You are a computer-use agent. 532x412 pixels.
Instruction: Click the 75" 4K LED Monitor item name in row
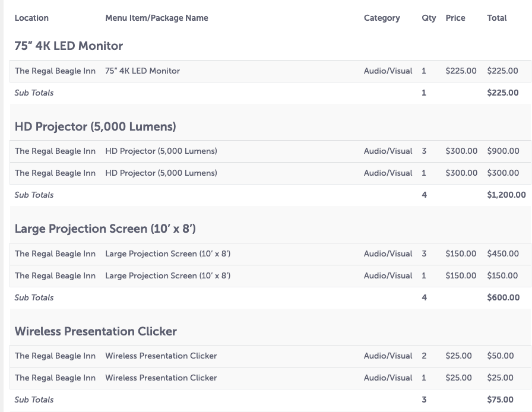pyautogui.click(x=142, y=71)
